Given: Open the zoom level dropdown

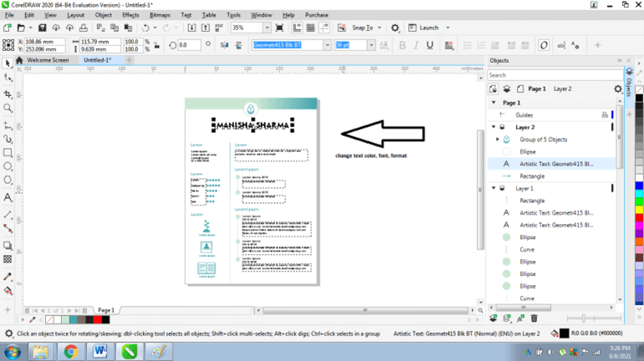Looking at the screenshot, I should pyautogui.click(x=267, y=28).
